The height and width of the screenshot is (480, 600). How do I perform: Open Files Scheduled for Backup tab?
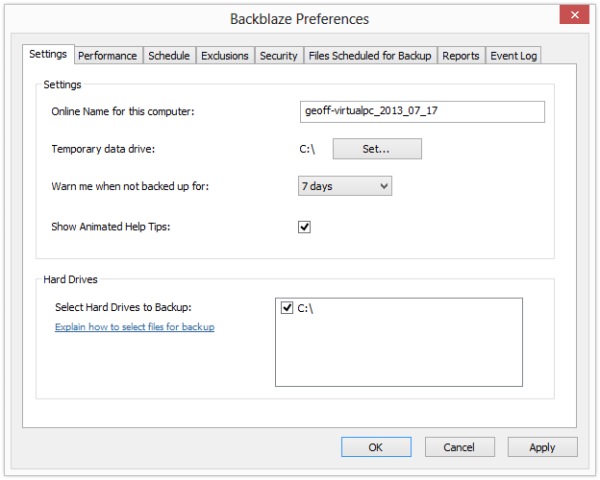point(370,56)
